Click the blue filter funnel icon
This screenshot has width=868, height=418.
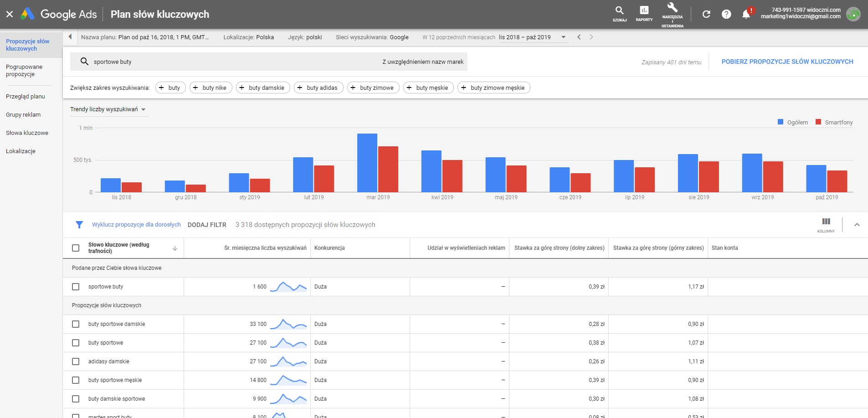[x=79, y=225]
